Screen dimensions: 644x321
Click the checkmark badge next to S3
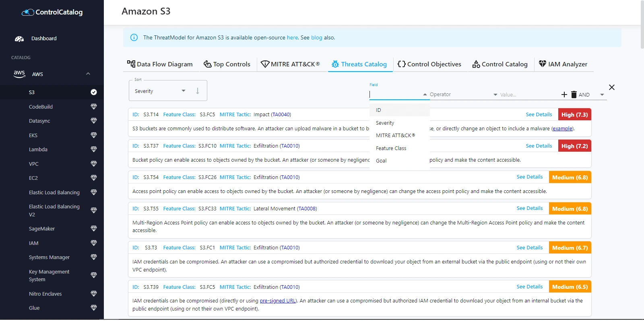pyautogui.click(x=94, y=92)
